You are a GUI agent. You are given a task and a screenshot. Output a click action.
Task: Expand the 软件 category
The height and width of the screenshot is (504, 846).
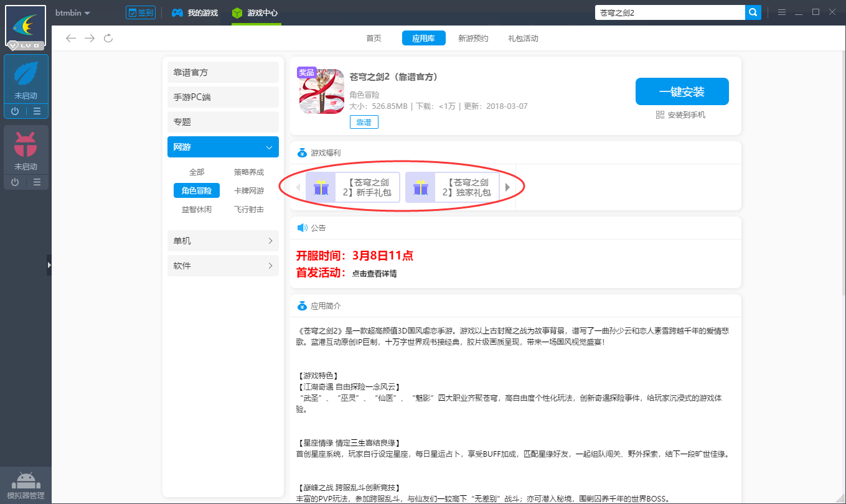coord(222,266)
